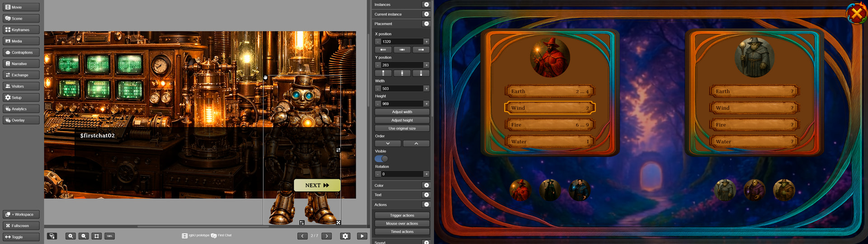868x244 pixels.
Task: Click the zoom in magnifier icon
Action: [71, 236]
